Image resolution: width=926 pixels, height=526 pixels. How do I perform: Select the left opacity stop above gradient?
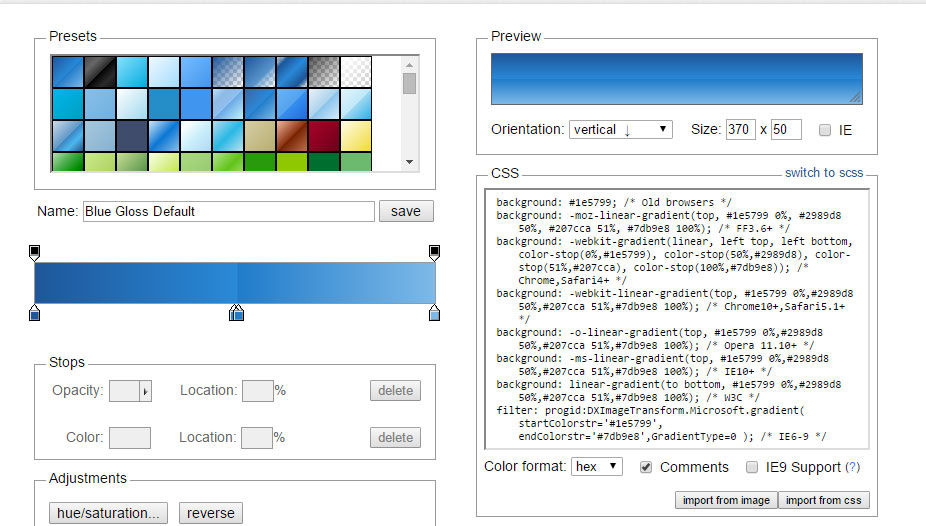(34, 253)
